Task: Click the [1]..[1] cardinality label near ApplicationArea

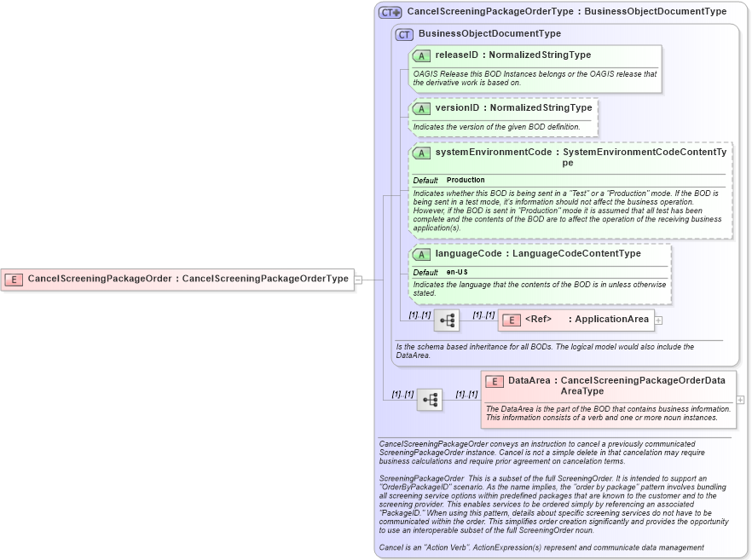Action: click(x=483, y=315)
